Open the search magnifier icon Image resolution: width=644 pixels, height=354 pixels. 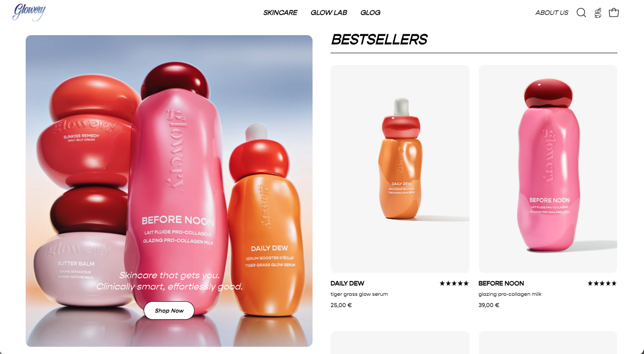click(581, 13)
